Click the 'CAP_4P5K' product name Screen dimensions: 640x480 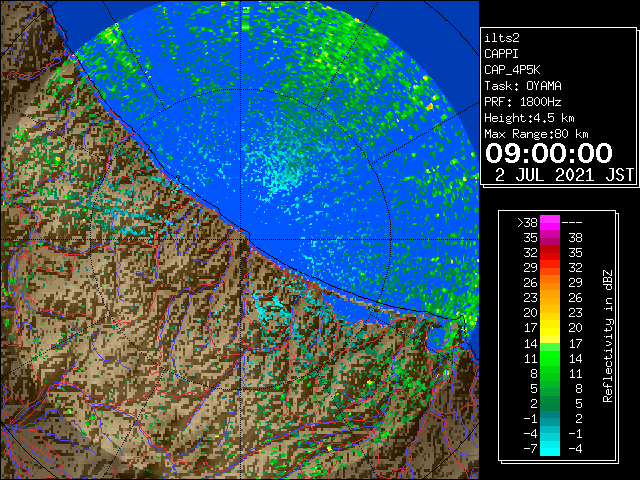(512, 70)
